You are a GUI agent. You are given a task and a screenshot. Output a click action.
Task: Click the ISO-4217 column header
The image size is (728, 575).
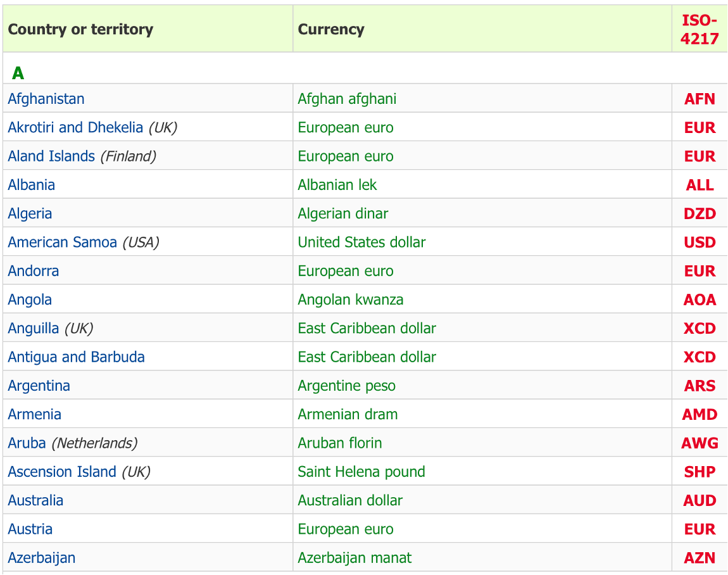tap(700, 29)
